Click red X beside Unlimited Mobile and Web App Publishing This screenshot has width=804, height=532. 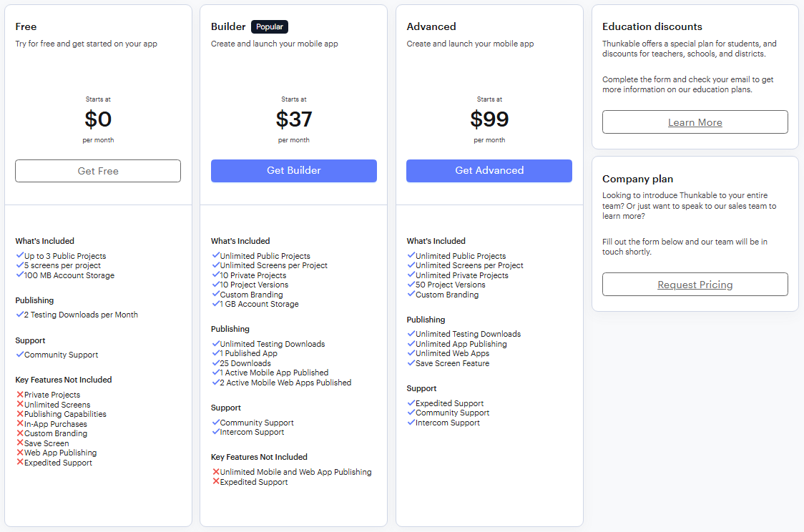(x=216, y=471)
